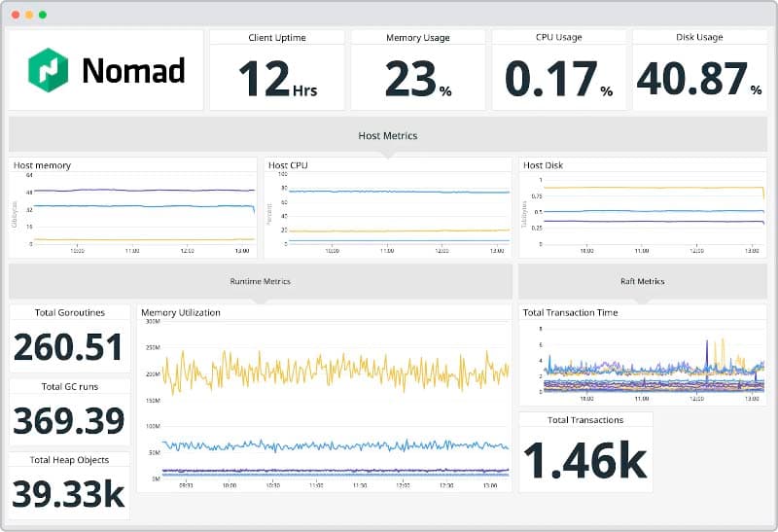Click the Nomad hexagon logo icon

[x=48, y=70]
